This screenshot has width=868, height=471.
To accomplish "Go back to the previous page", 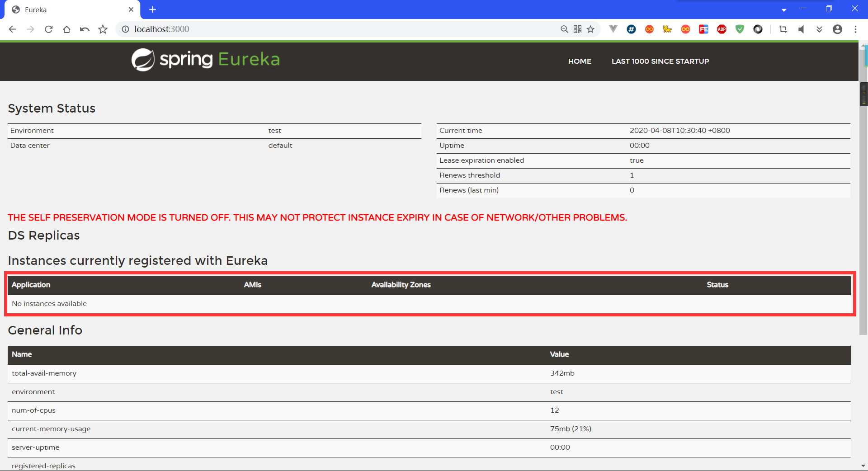I will tap(13, 29).
